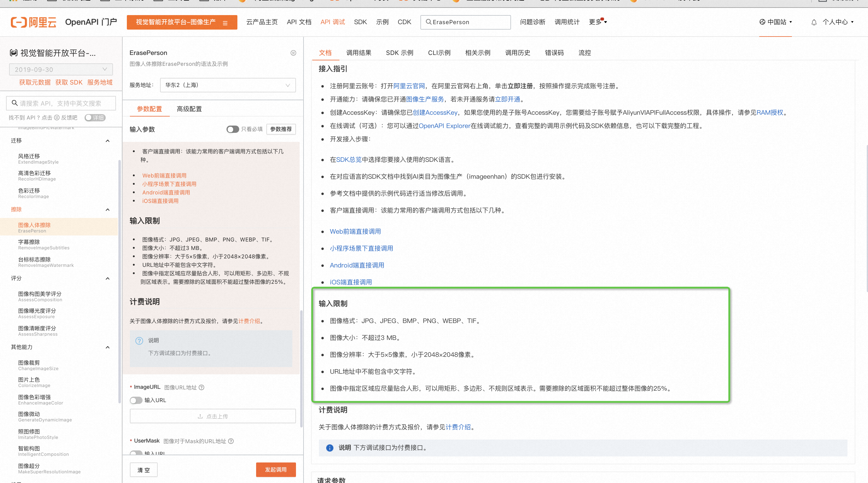The height and width of the screenshot is (483, 868).
Task: Click the feedback smiley icon beside ErasePerson title
Action: click(x=293, y=53)
